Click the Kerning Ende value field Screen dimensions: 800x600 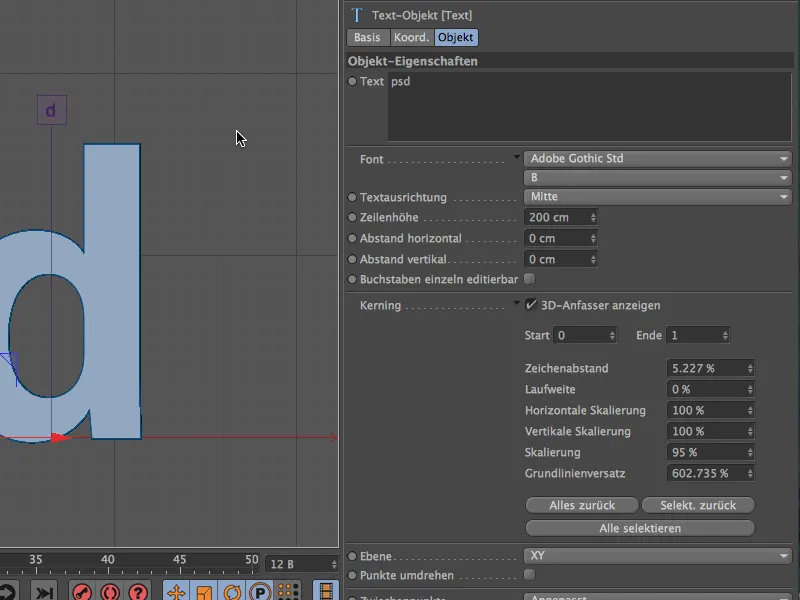[698, 335]
